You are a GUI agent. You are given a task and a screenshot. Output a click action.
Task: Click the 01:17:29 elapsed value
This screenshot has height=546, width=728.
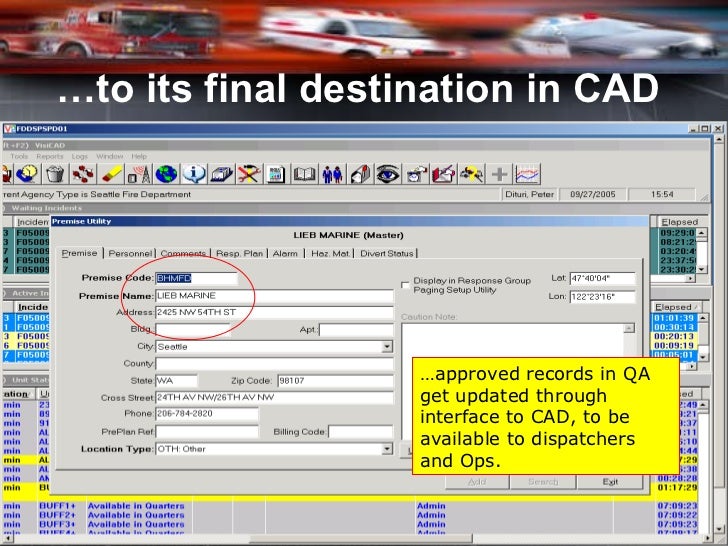(677, 488)
